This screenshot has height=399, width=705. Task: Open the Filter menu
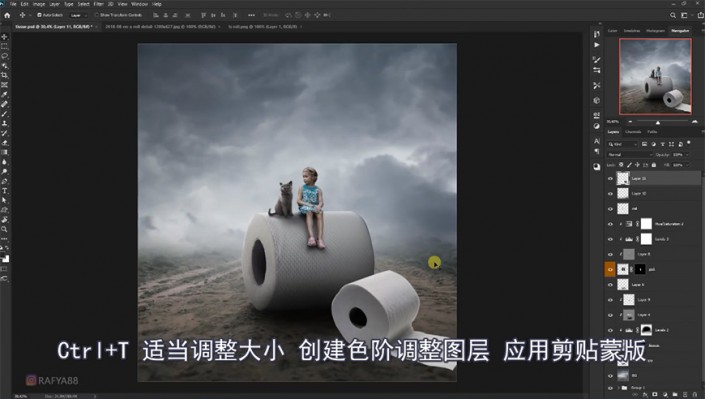[x=98, y=4]
